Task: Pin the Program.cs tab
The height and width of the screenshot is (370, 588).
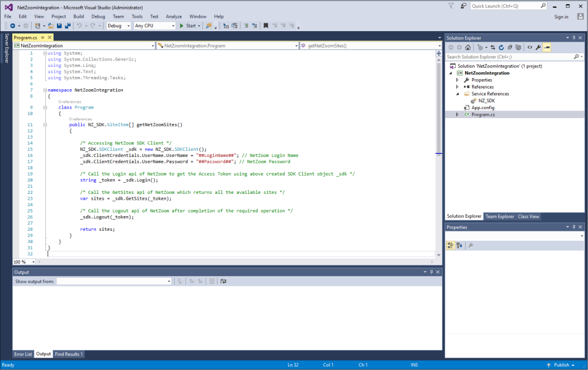Action: [x=43, y=38]
